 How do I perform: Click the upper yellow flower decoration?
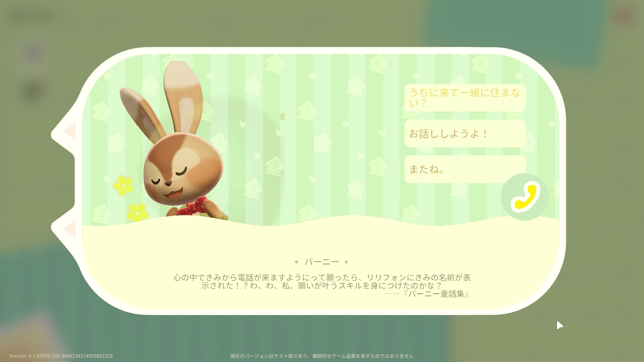(123, 185)
